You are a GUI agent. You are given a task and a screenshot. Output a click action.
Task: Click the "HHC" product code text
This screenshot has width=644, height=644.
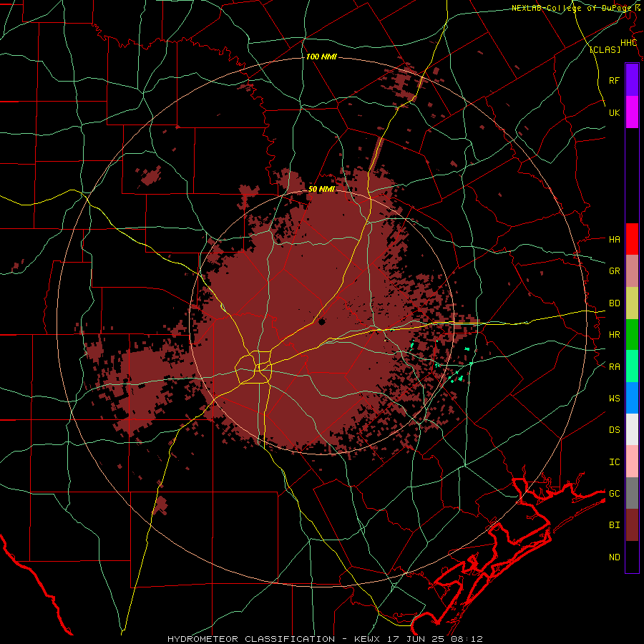pos(628,43)
